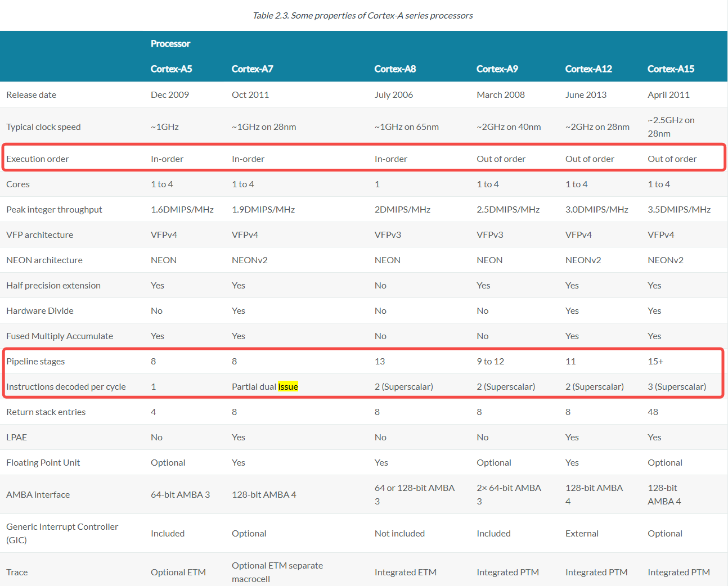Screen dimensions: 728x586
Task: Select 'Instructions decoded per cycle' row label
Action: point(66,387)
